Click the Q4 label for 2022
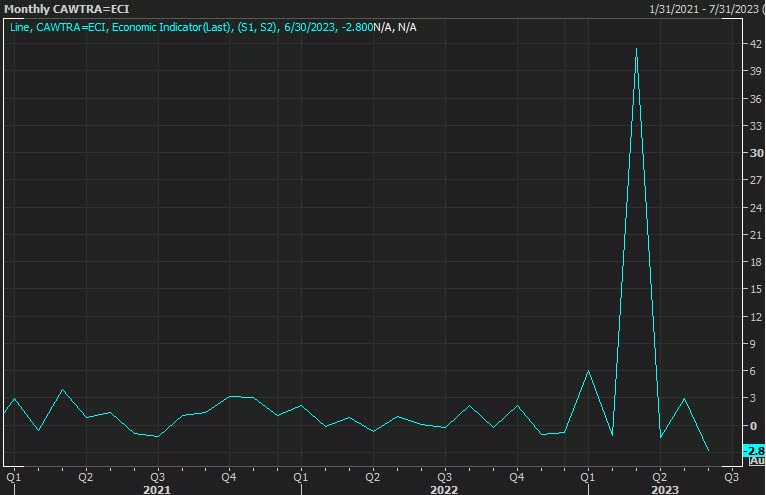The image size is (766, 495). tap(516, 477)
